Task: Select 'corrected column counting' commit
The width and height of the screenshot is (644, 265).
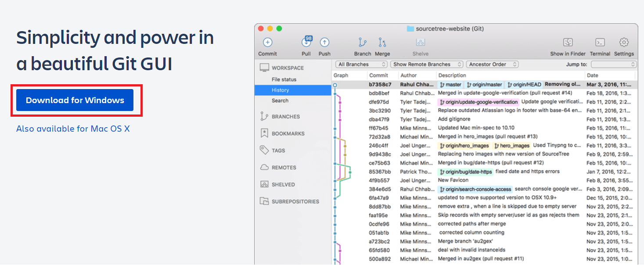Action: (472, 233)
